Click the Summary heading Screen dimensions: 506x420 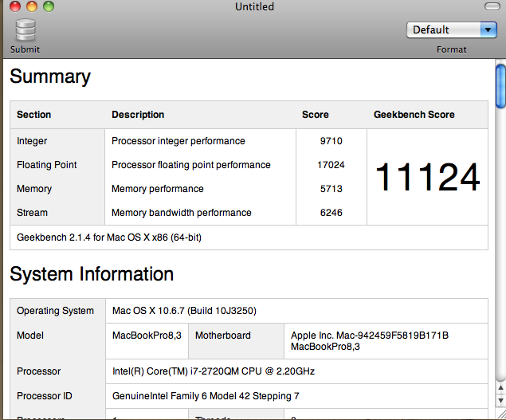click(50, 77)
